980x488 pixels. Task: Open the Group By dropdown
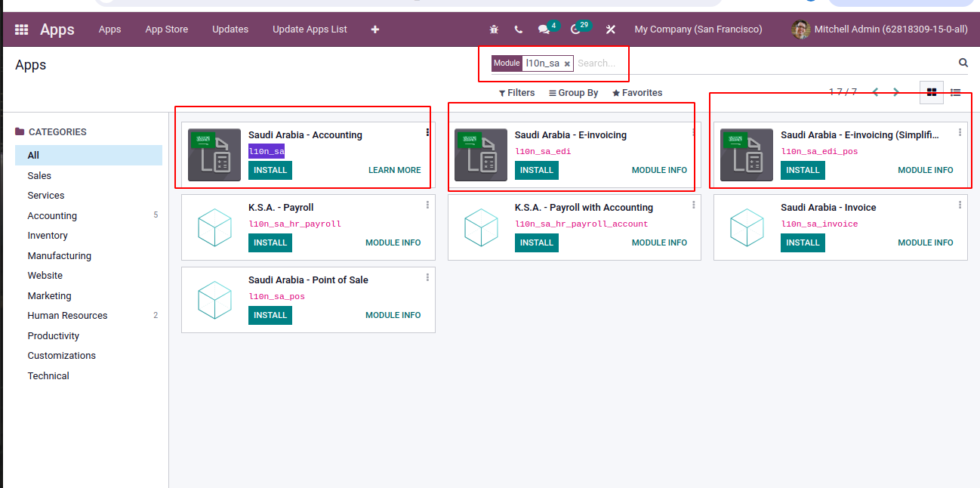click(x=573, y=93)
